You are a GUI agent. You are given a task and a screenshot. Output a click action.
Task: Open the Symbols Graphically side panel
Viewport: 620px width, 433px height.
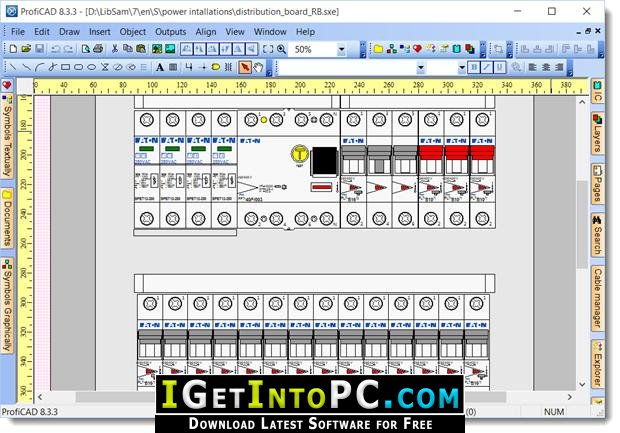[x=7, y=305]
